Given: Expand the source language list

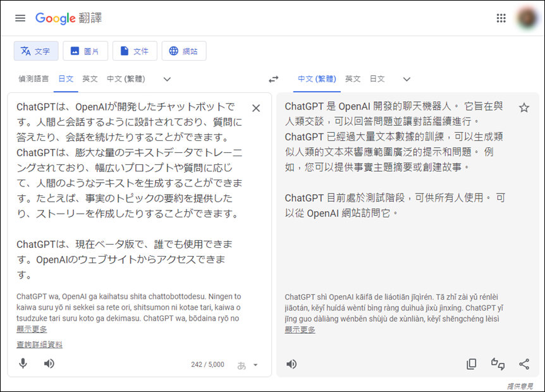Looking at the screenshot, I should [167, 79].
